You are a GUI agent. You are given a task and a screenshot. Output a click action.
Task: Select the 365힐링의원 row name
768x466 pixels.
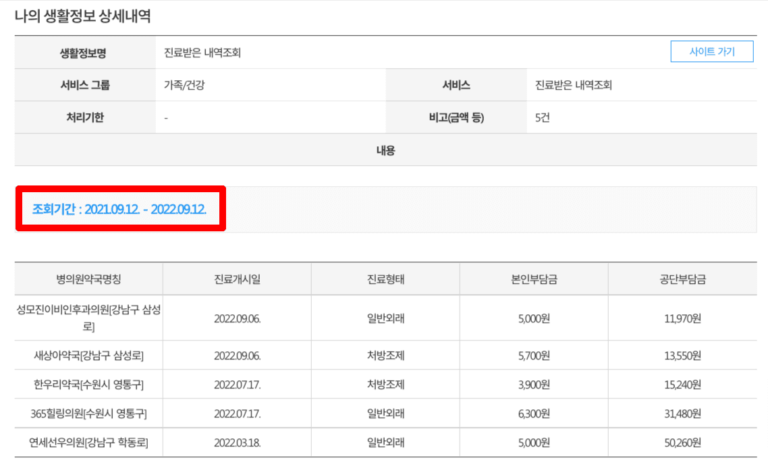[89, 413]
